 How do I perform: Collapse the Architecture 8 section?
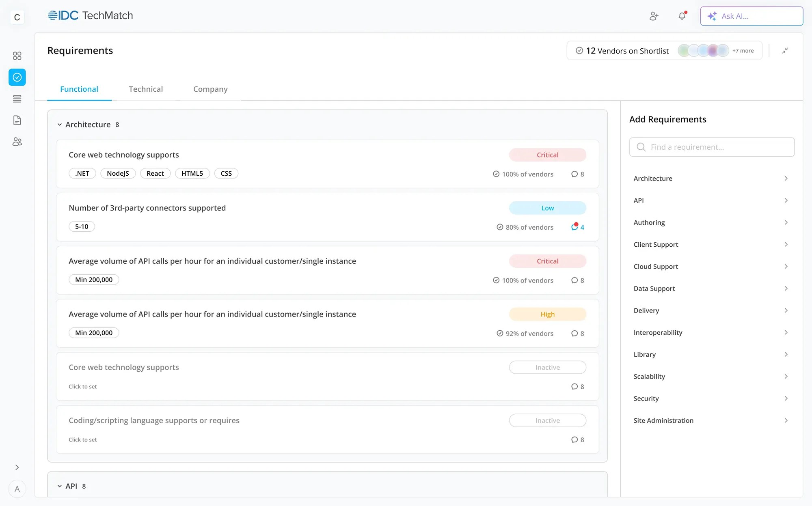pyautogui.click(x=59, y=124)
